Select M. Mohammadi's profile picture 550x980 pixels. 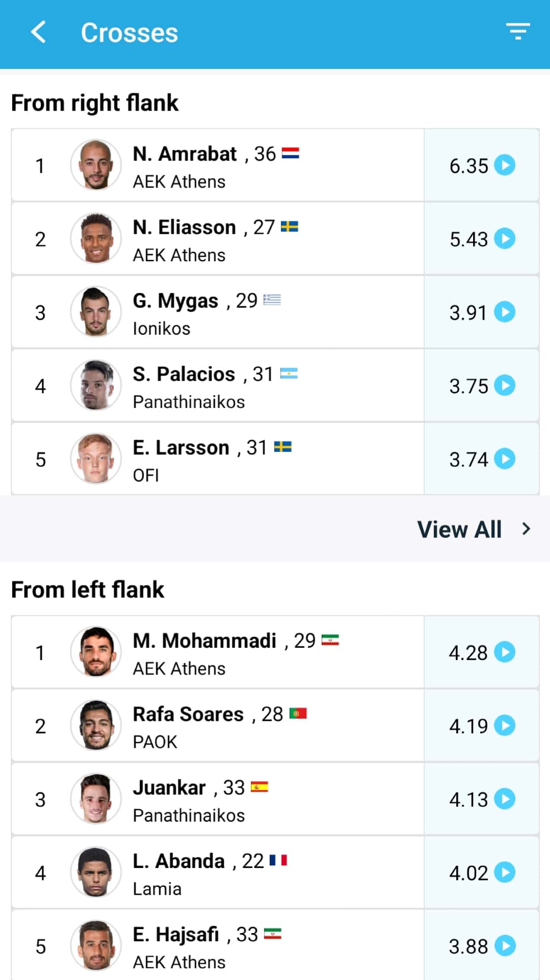coord(96,652)
